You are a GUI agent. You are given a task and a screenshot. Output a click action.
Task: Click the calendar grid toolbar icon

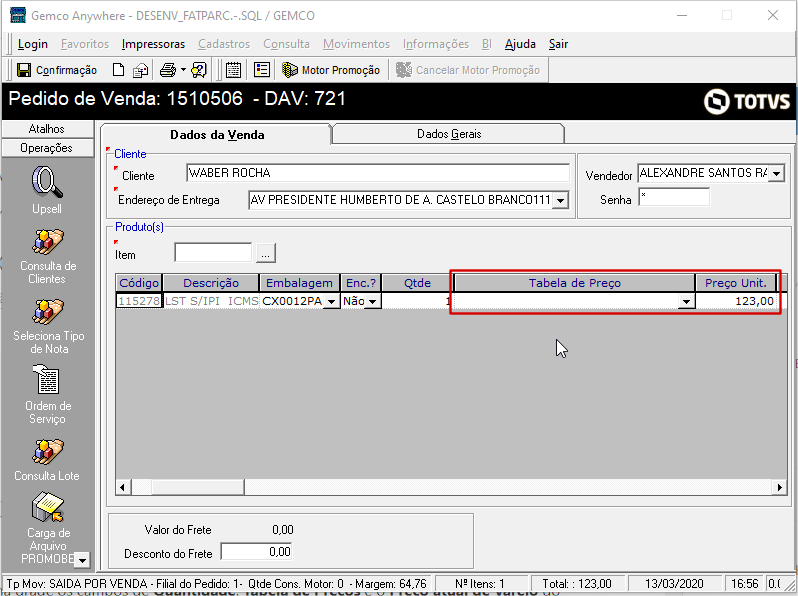tap(234, 70)
